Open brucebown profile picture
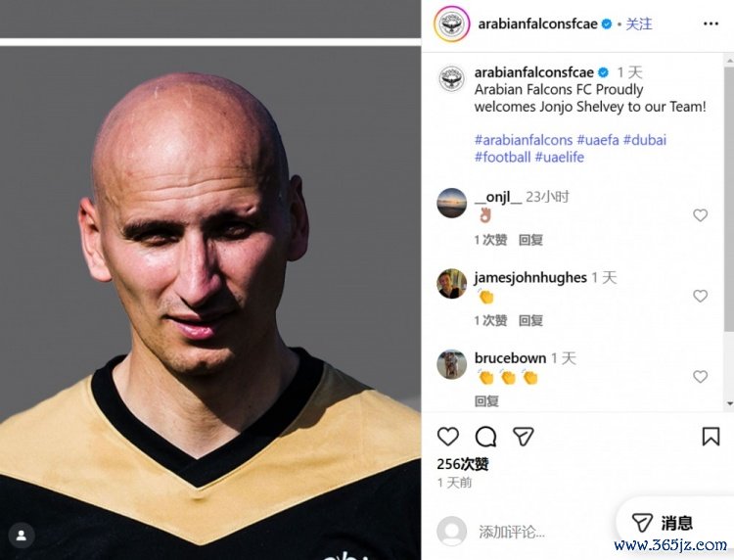Viewport: 734px width, 560px height. click(452, 364)
